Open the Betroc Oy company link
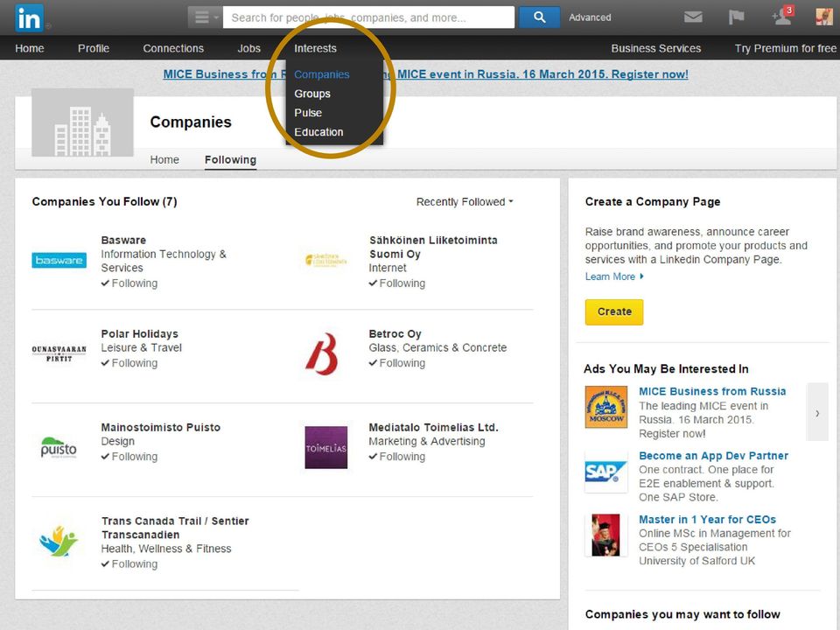The height and width of the screenshot is (630, 840). tap(395, 333)
